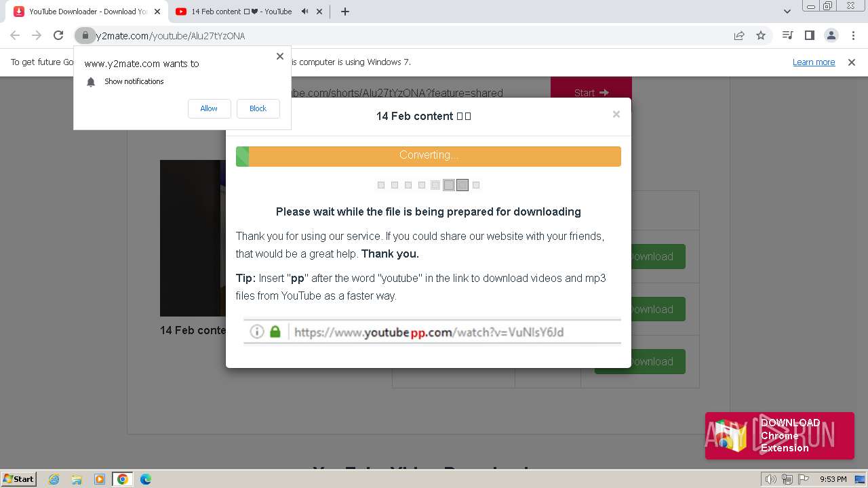Open the Chrome profile avatar
The width and height of the screenshot is (868, 488).
831,35
